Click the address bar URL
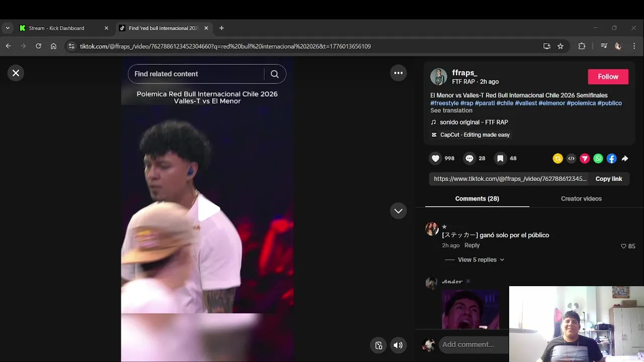 (x=225, y=46)
